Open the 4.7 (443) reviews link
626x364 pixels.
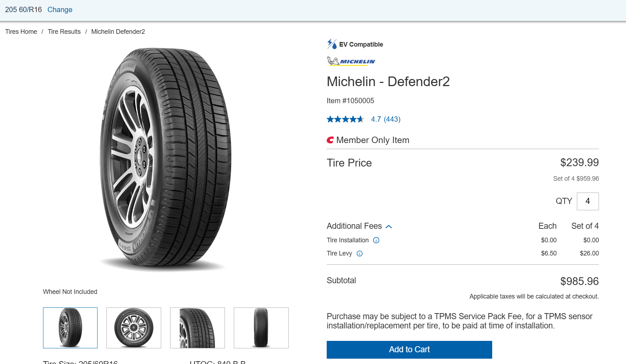point(385,119)
